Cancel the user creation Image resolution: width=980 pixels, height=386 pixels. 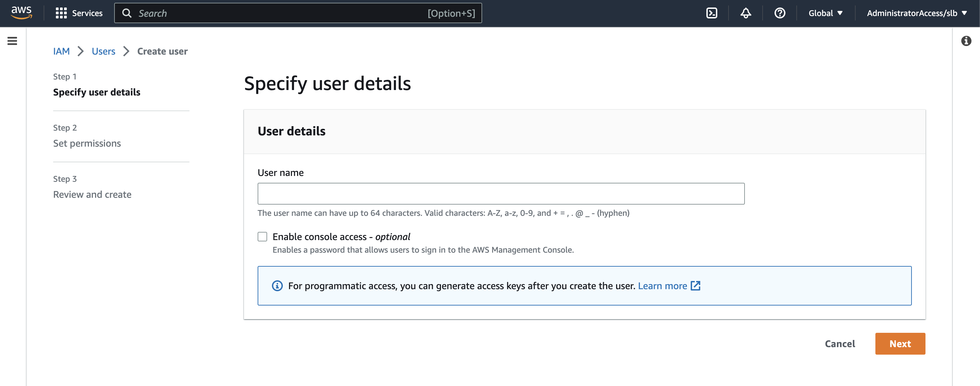[840, 343]
